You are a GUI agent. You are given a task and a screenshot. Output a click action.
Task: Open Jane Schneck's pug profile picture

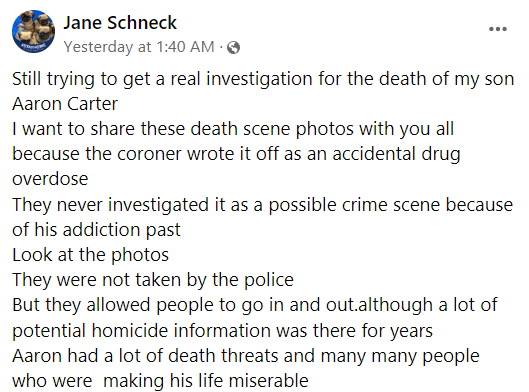click(x=33, y=31)
